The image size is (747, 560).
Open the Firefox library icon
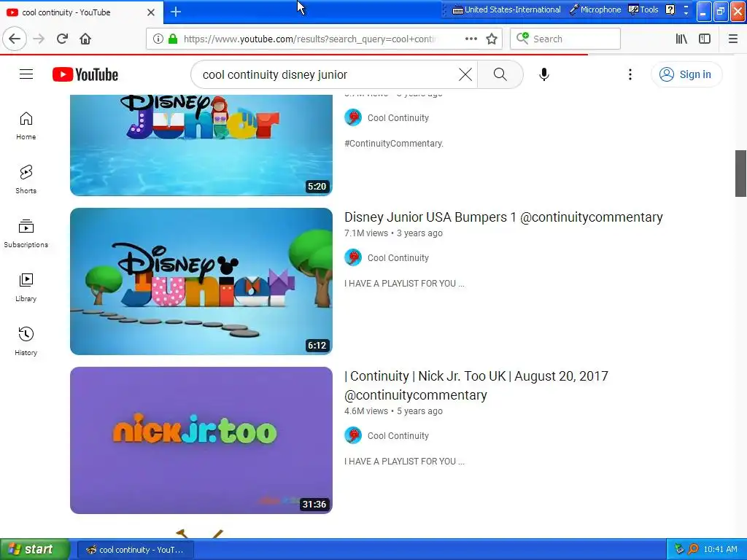pyautogui.click(x=681, y=39)
